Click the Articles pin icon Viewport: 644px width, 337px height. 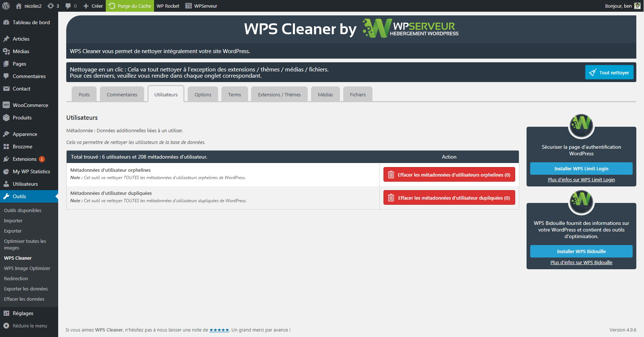[x=6, y=39]
